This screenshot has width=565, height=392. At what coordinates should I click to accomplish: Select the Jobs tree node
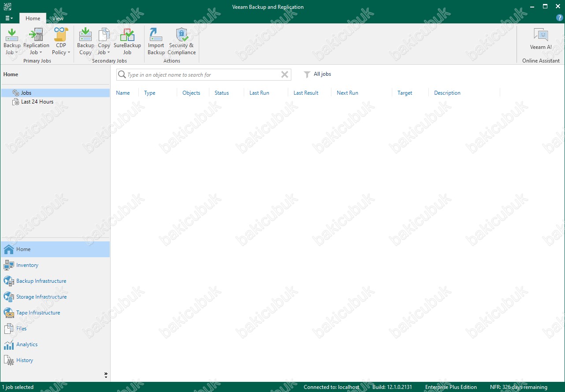coord(55,93)
